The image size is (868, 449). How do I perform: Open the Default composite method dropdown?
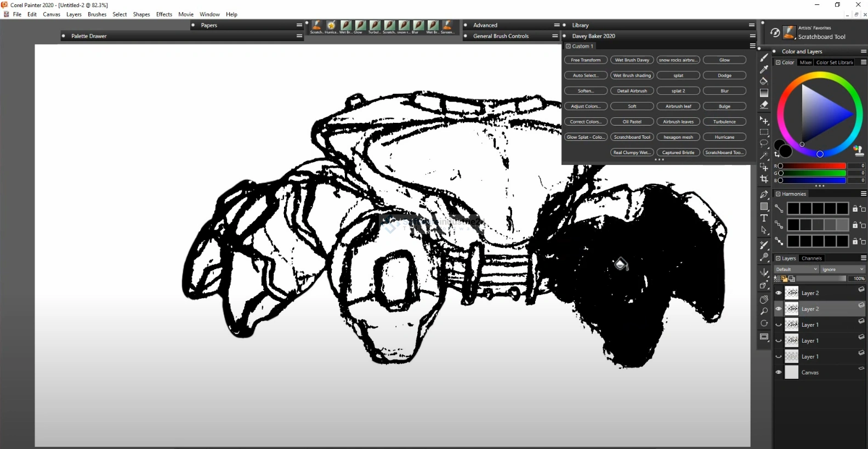(x=796, y=269)
